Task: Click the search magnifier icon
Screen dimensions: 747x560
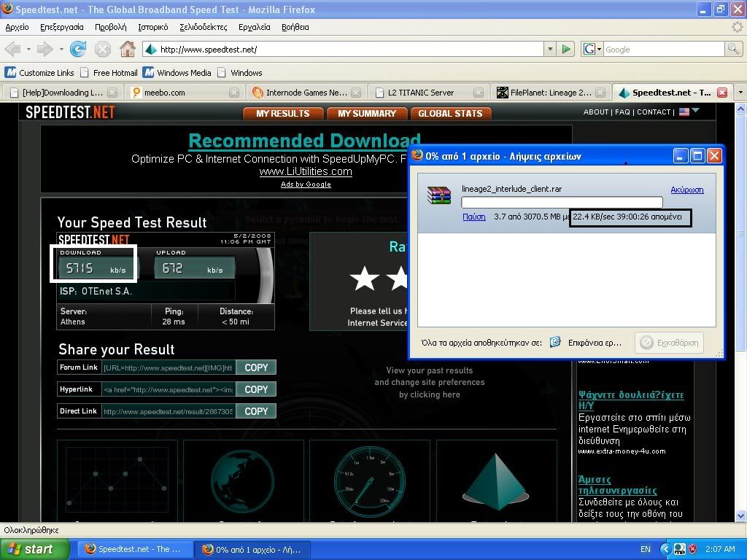Action: point(733,50)
